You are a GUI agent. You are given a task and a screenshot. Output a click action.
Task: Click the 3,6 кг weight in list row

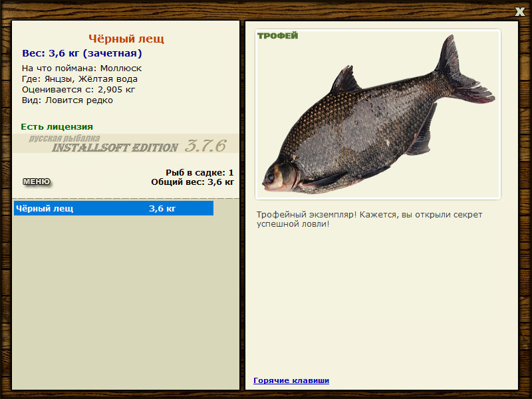click(162, 208)
